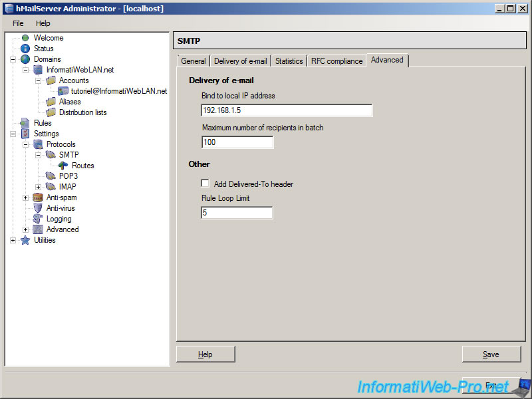Expand the Utilities tree node

click(13, 240)
